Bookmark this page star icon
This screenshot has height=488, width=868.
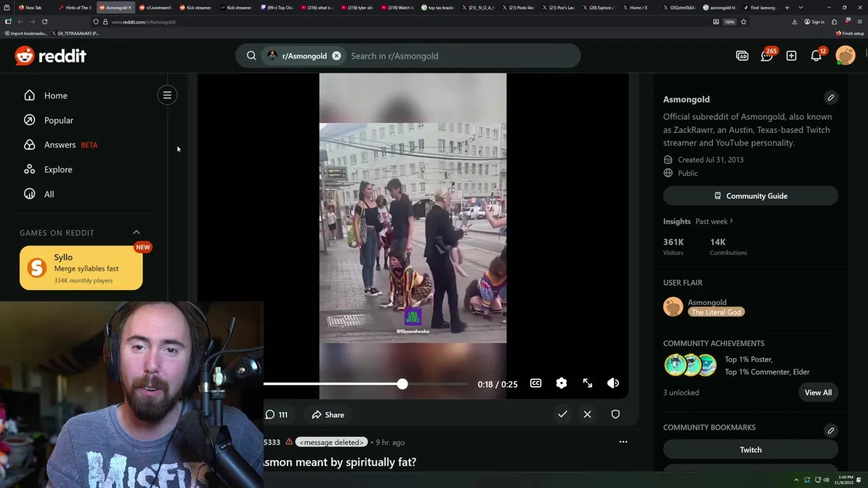point(743,22)
